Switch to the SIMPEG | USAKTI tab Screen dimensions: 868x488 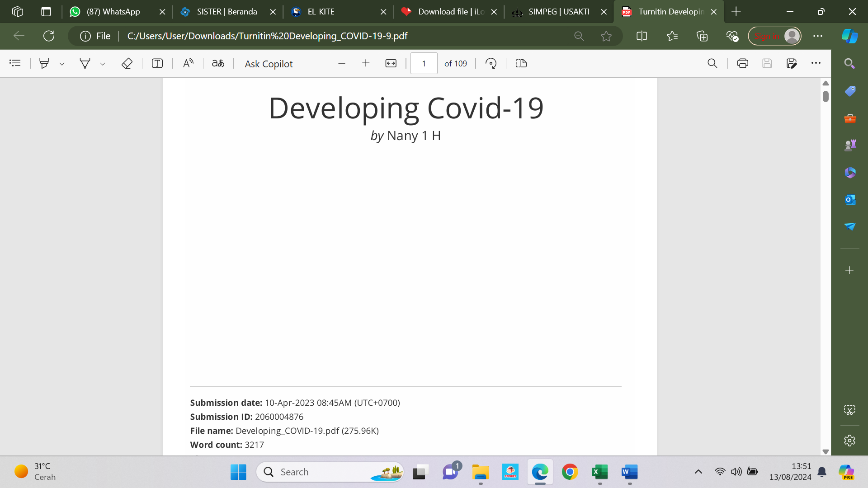tap(559, 12)
